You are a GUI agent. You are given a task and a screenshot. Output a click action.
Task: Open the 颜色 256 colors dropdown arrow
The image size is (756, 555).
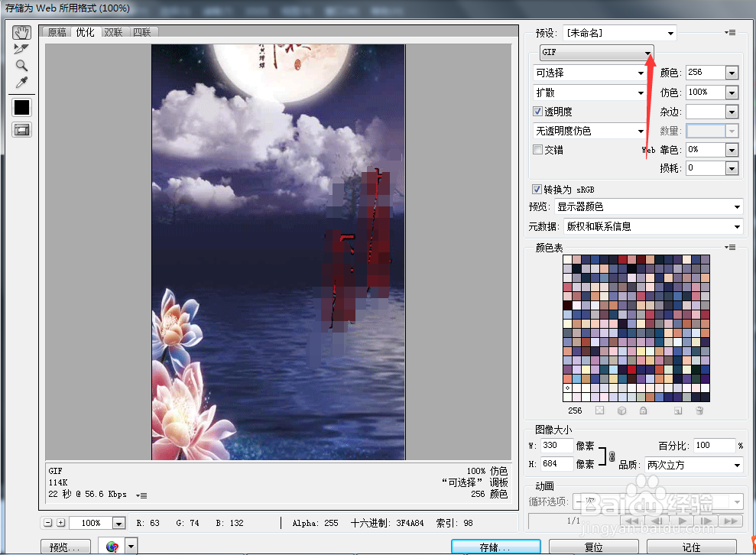click(732, 73)
